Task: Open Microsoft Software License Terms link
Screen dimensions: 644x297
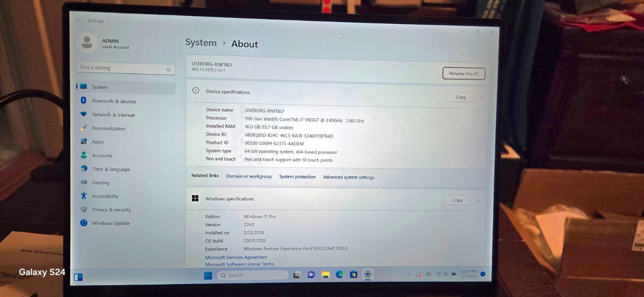Action: point(239,264)
